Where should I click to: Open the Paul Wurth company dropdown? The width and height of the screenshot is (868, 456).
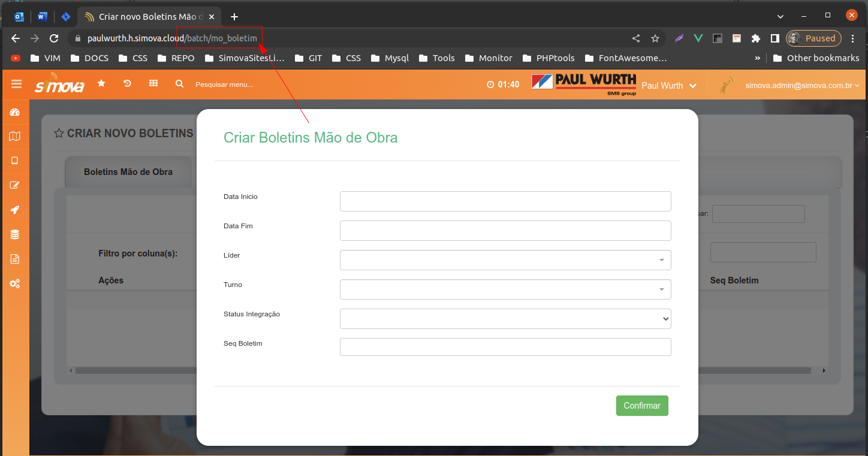668,86
